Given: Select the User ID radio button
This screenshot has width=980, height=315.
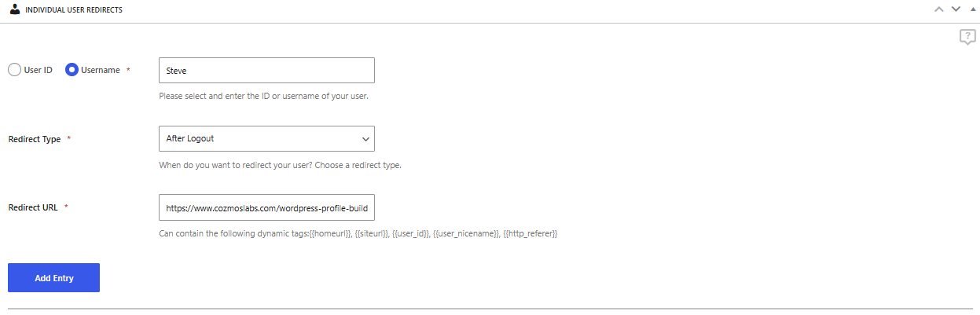Looking at the screenshot, I should [x=14, y=70].
